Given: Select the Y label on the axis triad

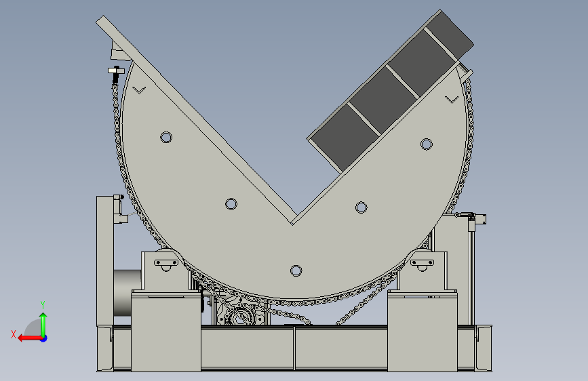Looking at the screenshot, I should tap(43, 305).
